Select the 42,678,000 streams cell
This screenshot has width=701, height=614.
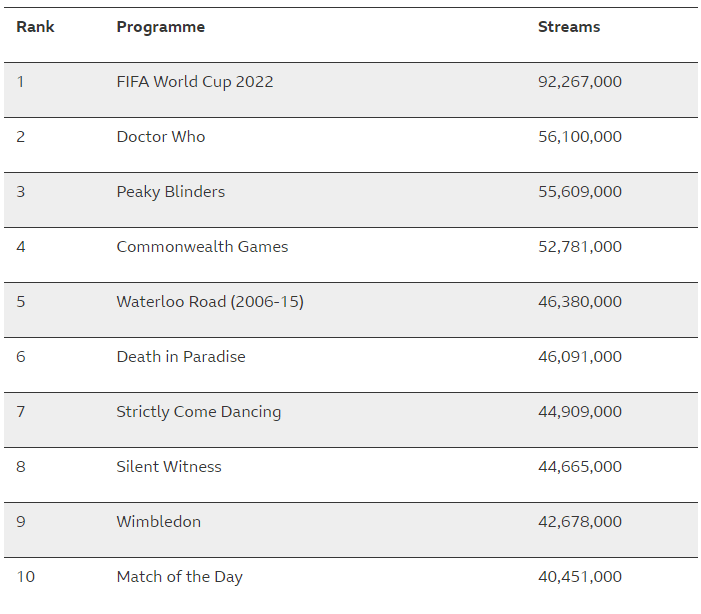579,522
